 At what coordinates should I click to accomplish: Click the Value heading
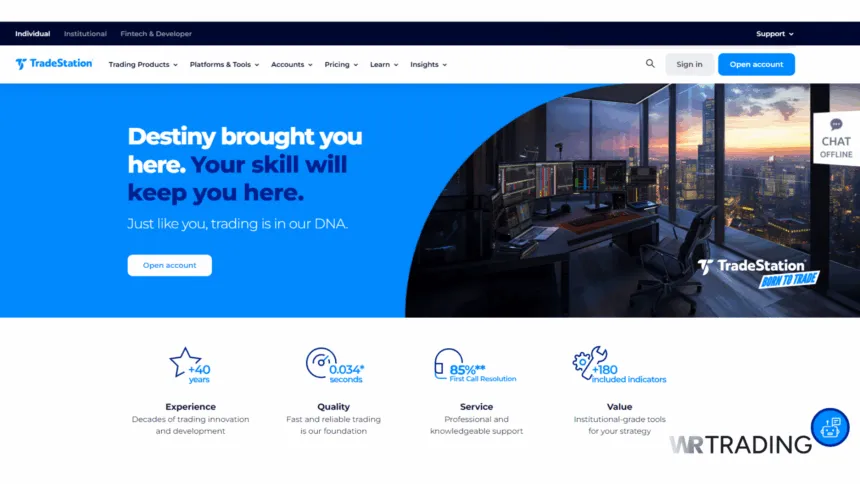click(619, 407)
